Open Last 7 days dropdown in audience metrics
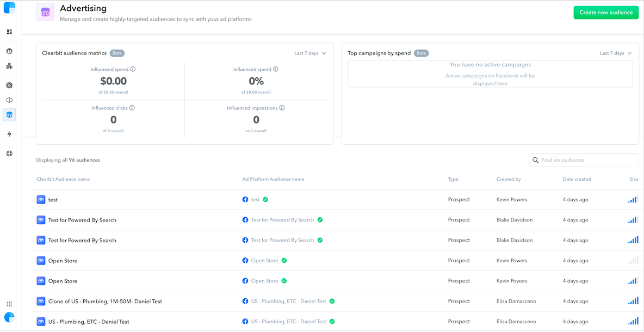 pos(310,53)
